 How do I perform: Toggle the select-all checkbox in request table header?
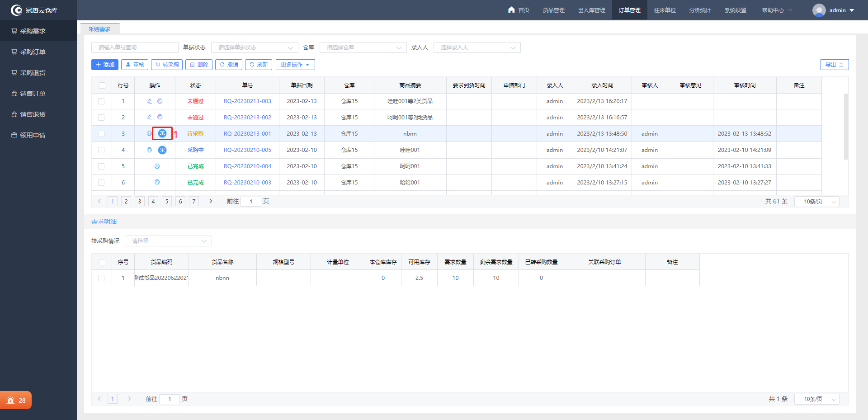102,85
